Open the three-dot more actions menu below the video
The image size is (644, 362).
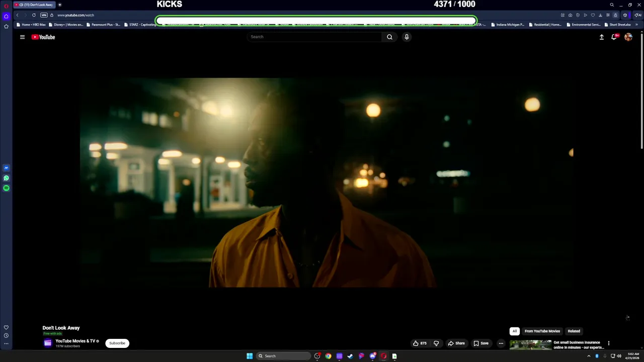(x=501, y=343)
